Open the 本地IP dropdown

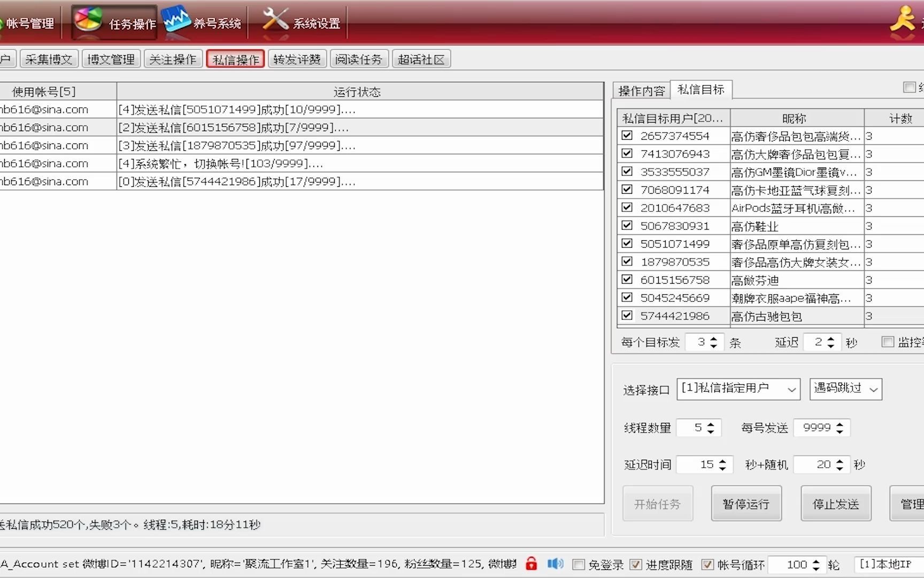click(x=889, y=564)
